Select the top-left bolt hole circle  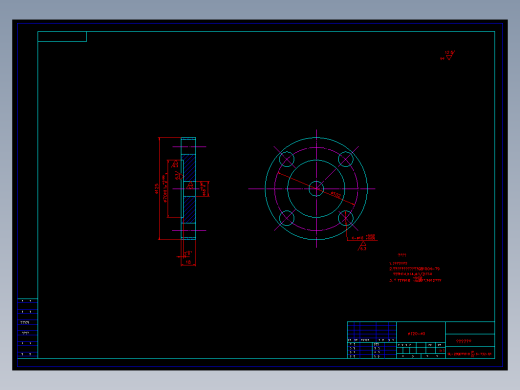[x=287, y=159]
